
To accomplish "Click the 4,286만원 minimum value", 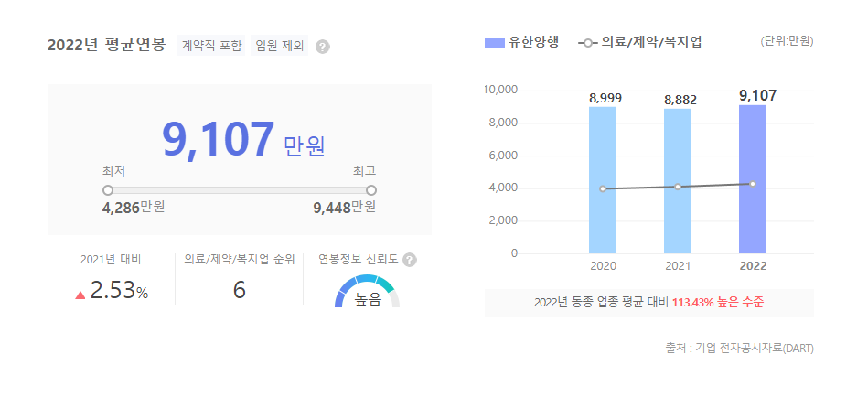I will click(x=134, y=208).
